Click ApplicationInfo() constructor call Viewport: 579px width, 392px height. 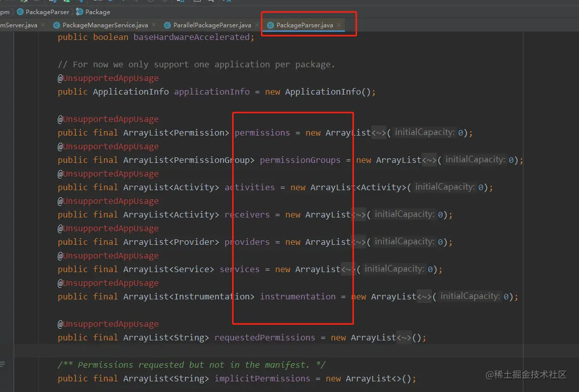328,92
